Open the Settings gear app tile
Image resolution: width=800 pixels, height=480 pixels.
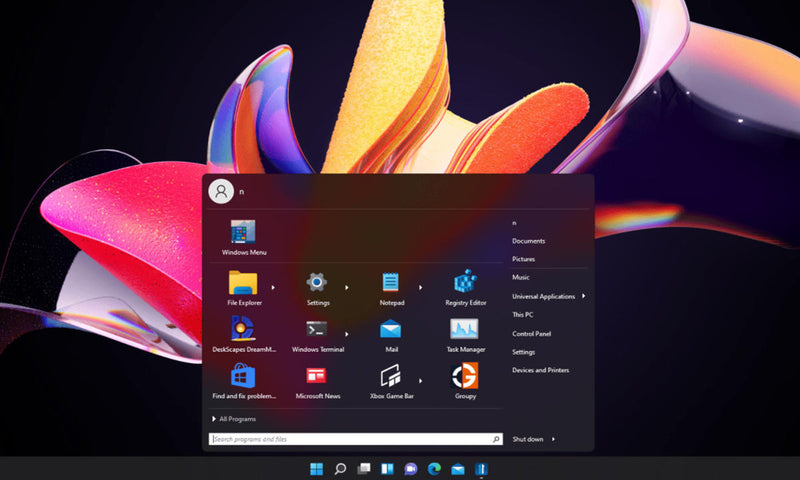tap(317, 288)
